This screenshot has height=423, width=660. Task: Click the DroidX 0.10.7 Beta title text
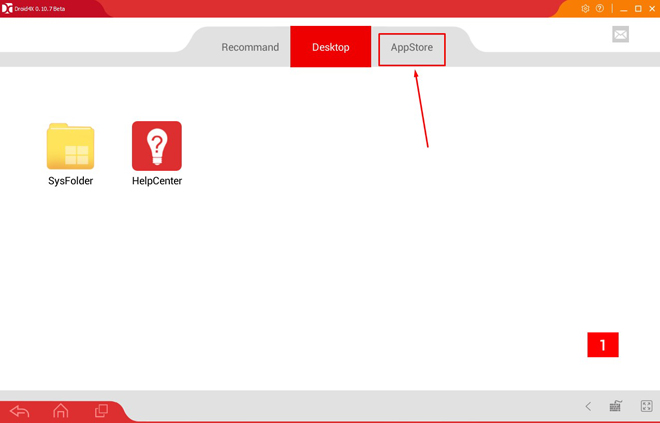click(x=40, y=9)
